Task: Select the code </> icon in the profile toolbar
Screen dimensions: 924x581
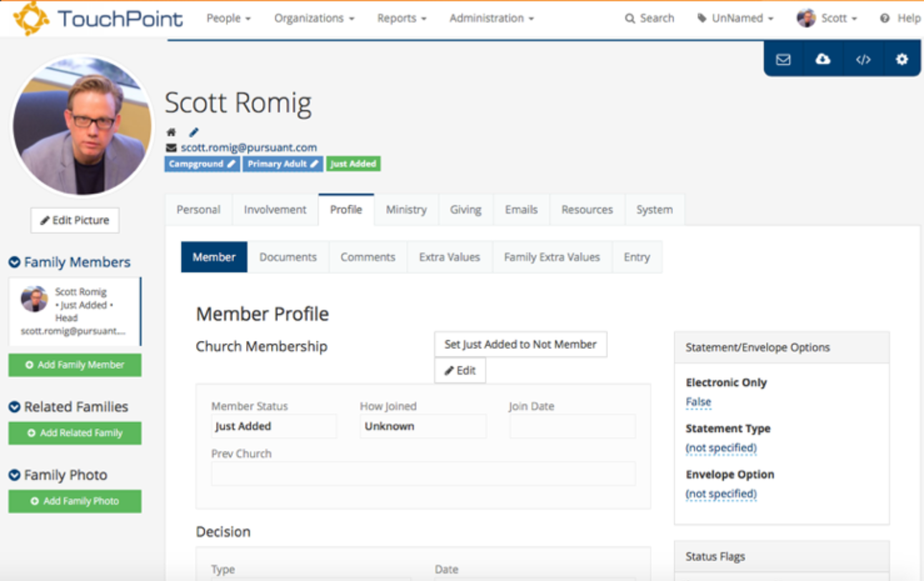Action: [863, 59]
